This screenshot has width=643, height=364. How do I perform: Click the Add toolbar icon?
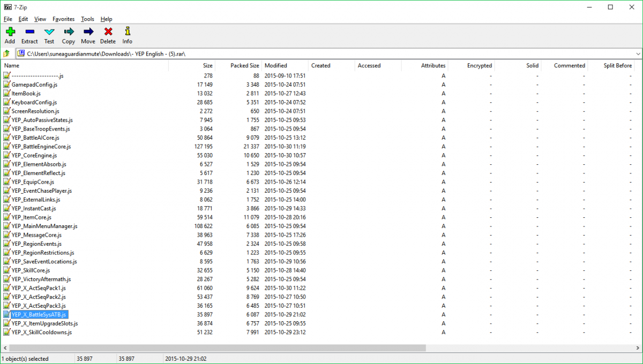pos(10,32)
